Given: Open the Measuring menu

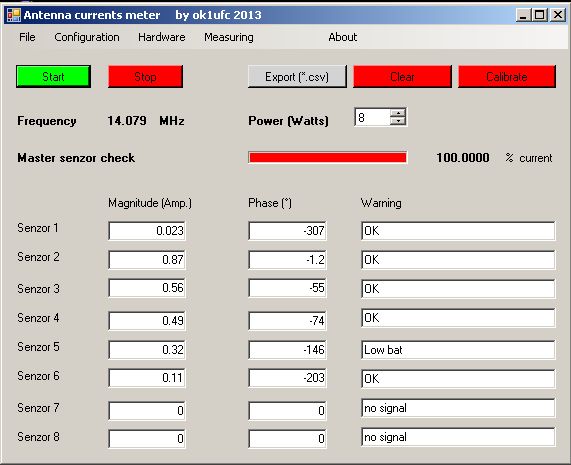Looking at the screenshot, I should (229, 37).
